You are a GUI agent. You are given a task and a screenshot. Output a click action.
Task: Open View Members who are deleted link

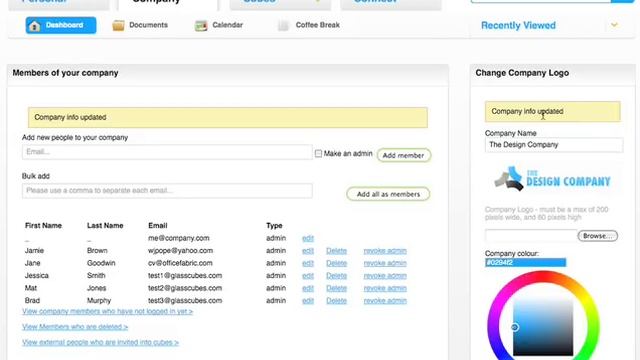(75, 327)
